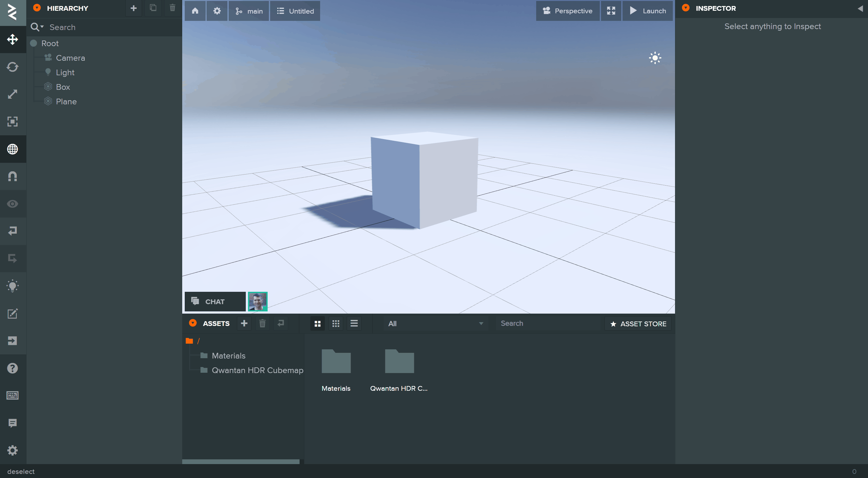Open the Untitled scene menu

295,11
